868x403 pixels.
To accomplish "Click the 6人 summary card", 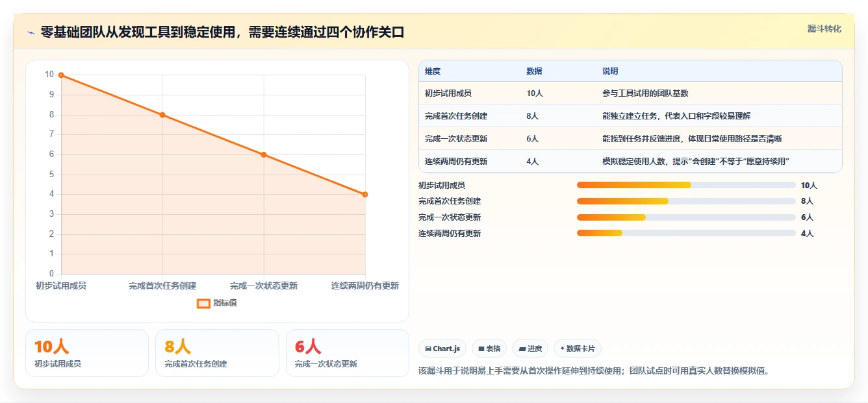I will (348, 353).
